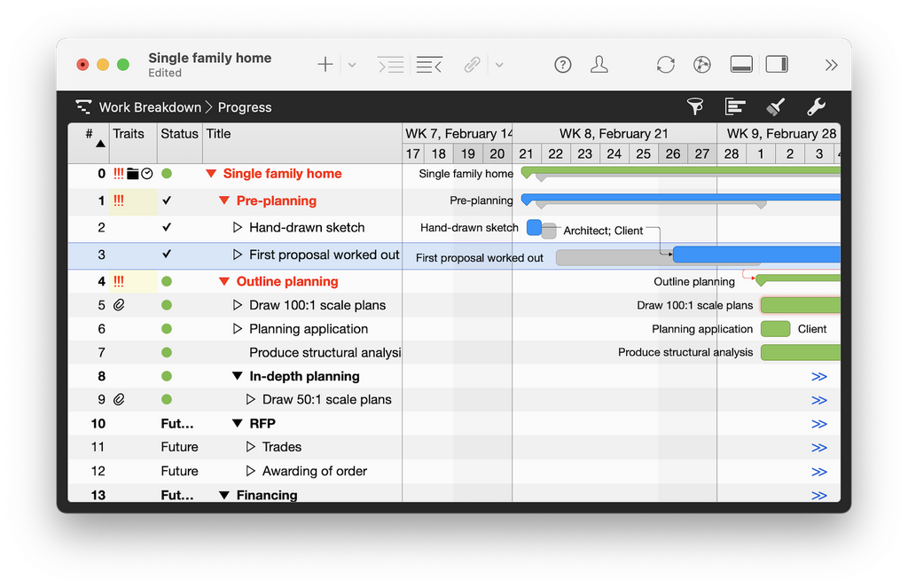Toggle the right inspector panel

click(777, 64)
